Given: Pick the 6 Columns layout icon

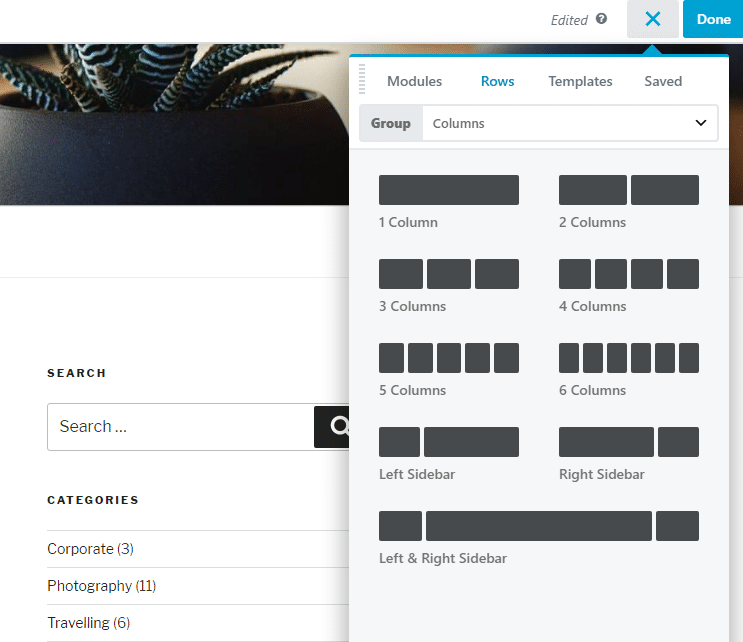Looking at the screenshot, I should pyautogui.click(x=628, y=358).
